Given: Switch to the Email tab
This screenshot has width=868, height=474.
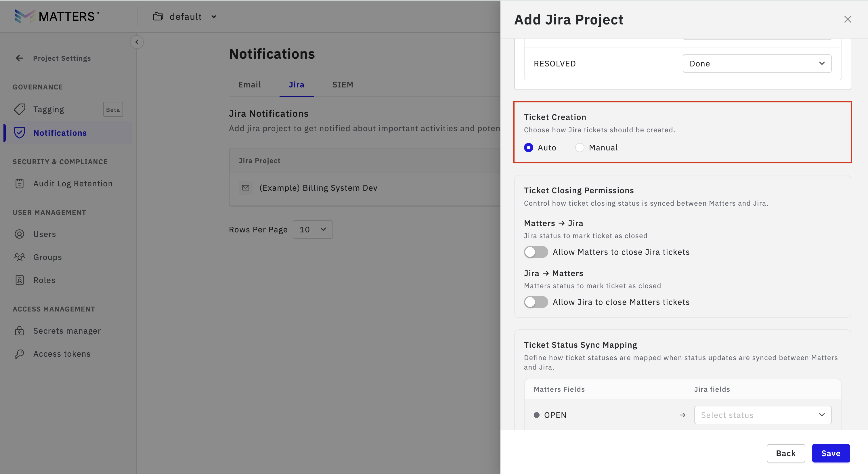Looking at the screenshot, I should pyautogui.click(x=249, y=85).
